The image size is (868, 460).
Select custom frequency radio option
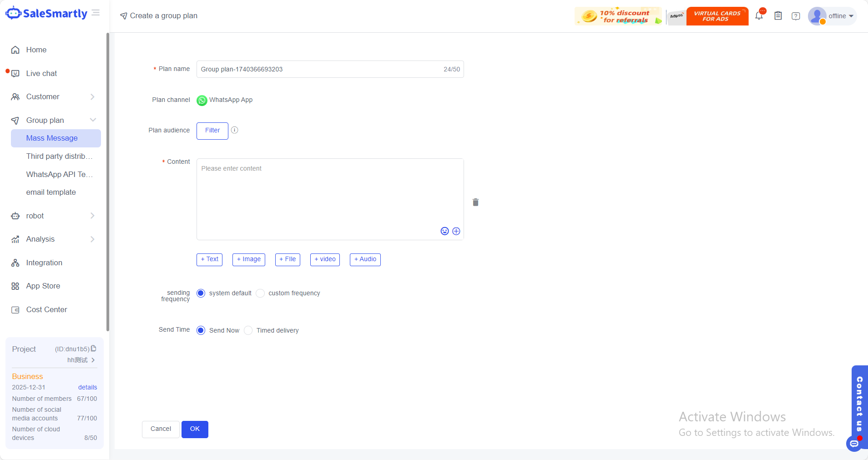[260, 293]
